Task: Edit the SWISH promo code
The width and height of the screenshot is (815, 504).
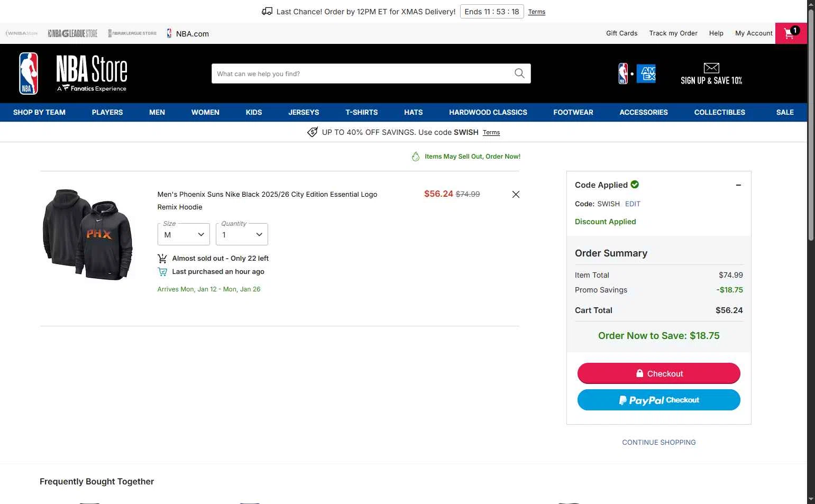Action: tap(633, 204)
